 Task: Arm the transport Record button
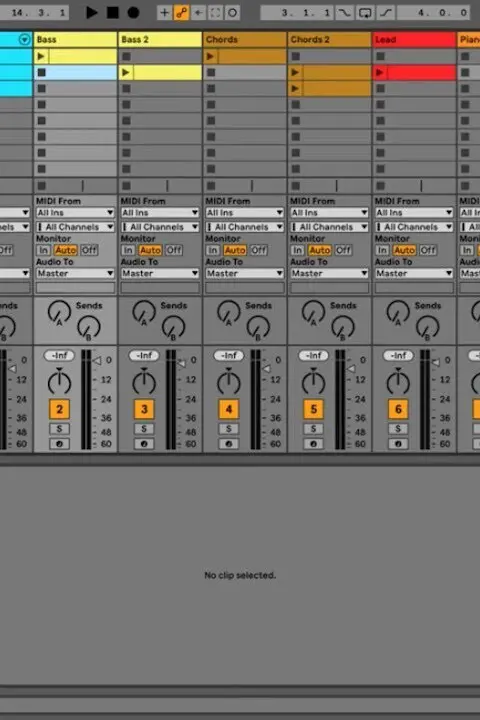(133, 12)
